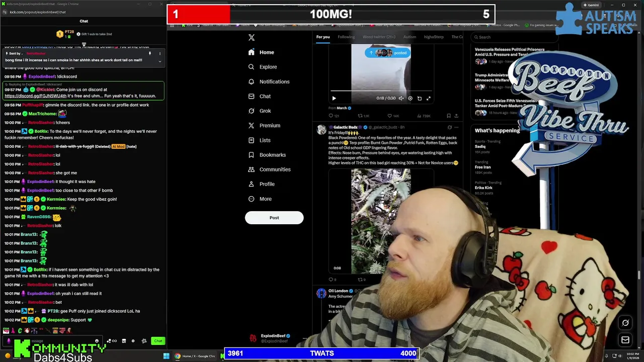The width and height of the screenshot is (644, 362).
Task: Seek on the top video progress bar
Action: click(x=381, y=92)
